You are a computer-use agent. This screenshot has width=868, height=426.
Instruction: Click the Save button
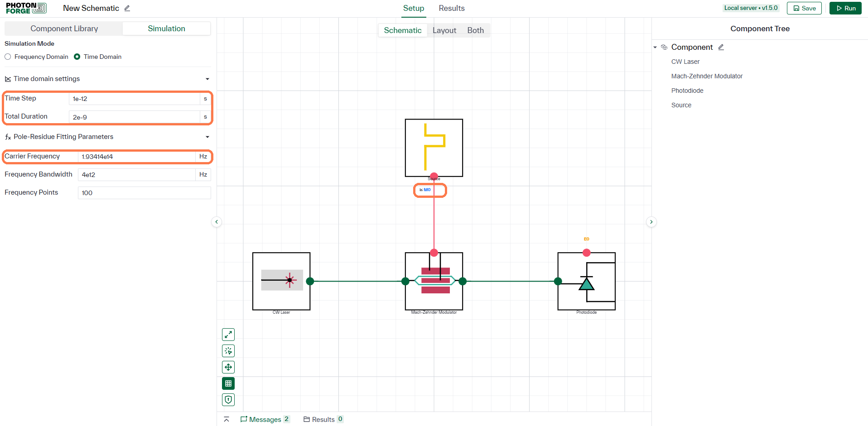[x=804, y=8]
